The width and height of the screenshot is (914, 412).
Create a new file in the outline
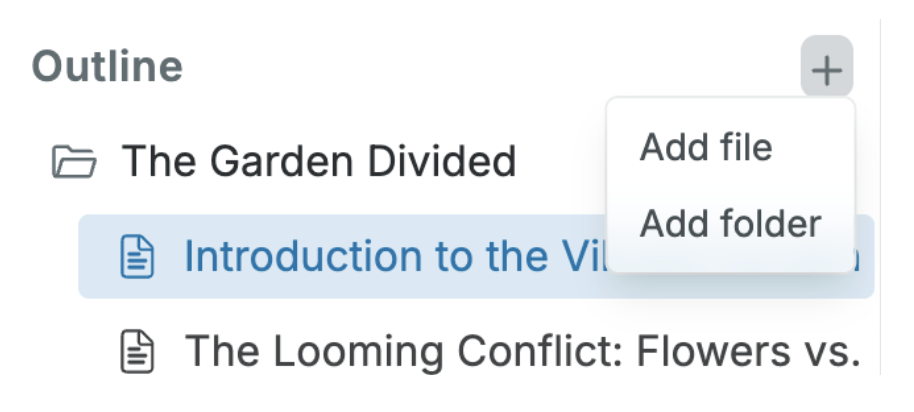[x=706, y=148]
